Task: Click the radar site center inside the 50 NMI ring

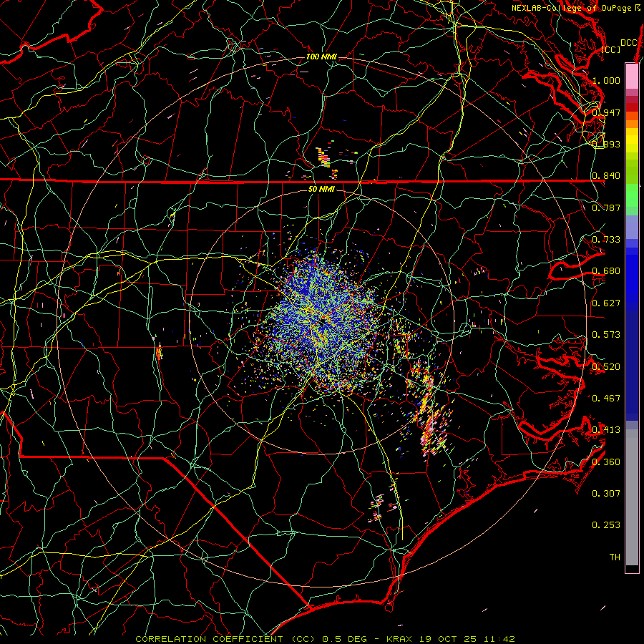Action: [323, 323]
